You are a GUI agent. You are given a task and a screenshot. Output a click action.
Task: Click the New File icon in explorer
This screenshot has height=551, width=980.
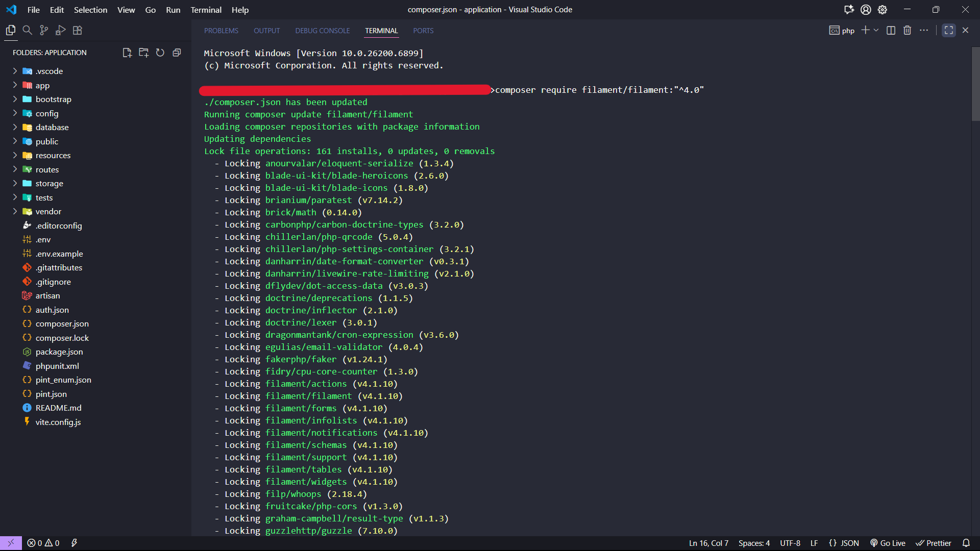(x=127, y=53)
